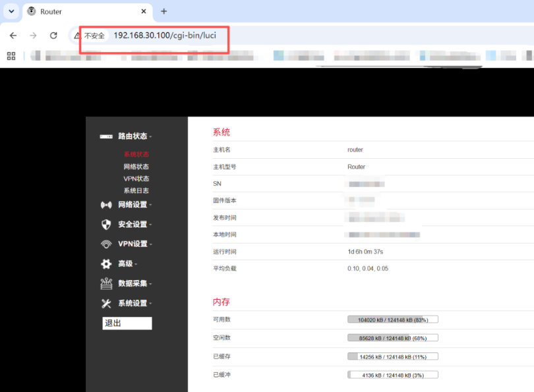Click the 本地时间 label
This screenshot has height=392, width=534.
click(224, 235)
